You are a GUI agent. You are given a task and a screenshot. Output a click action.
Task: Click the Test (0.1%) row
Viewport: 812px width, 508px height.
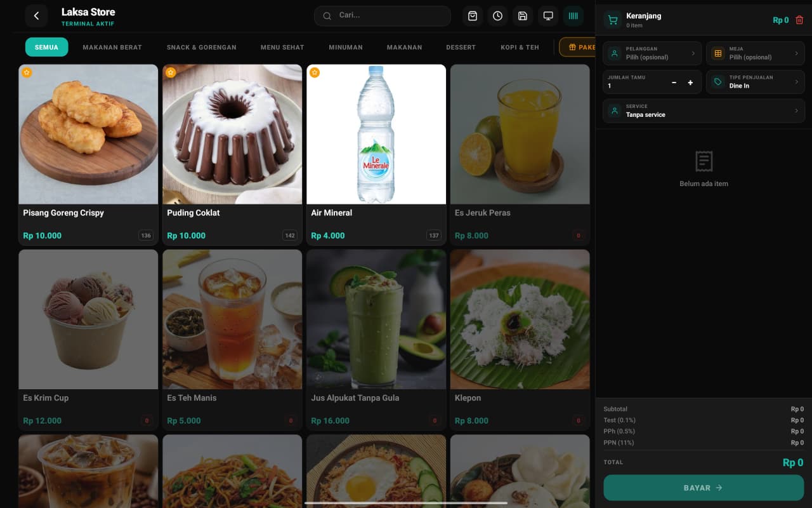(x=704, y=420)
